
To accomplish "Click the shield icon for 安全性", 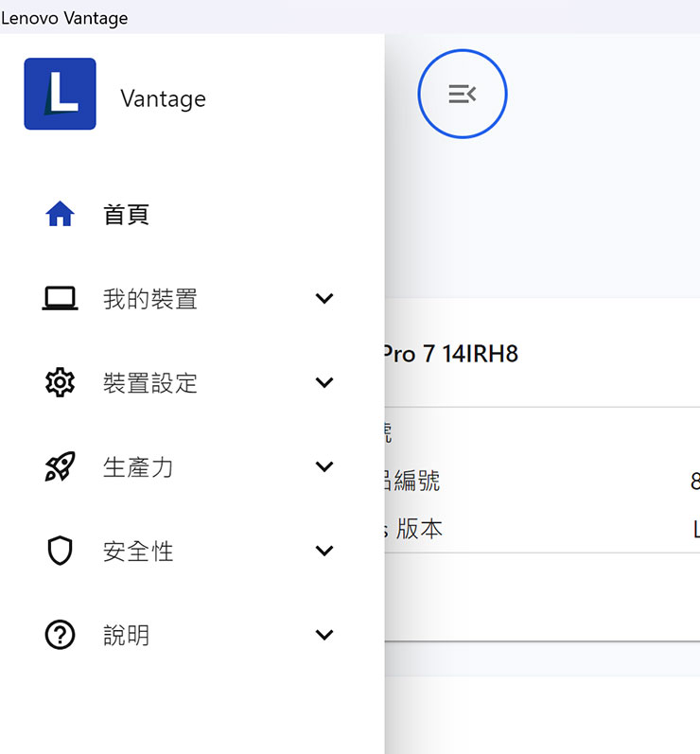I will pos(61,551).
